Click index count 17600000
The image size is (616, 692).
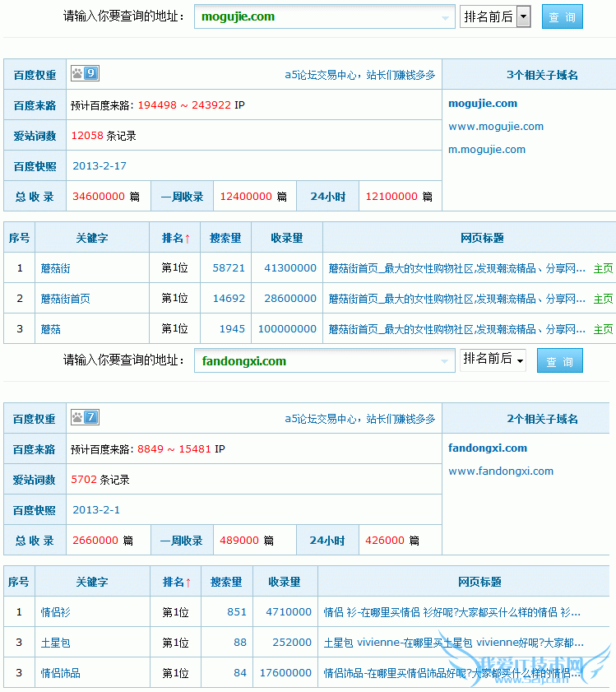[285, 673]
